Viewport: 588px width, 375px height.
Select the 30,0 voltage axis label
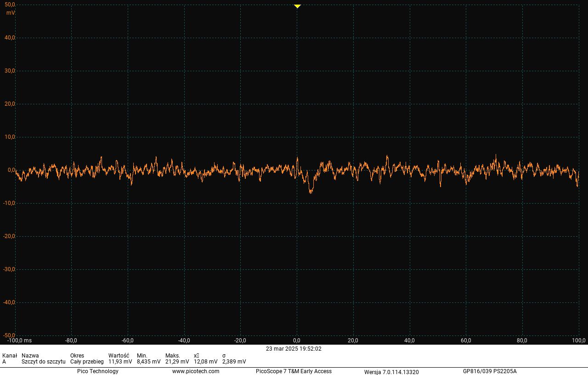tap(10, 71)
